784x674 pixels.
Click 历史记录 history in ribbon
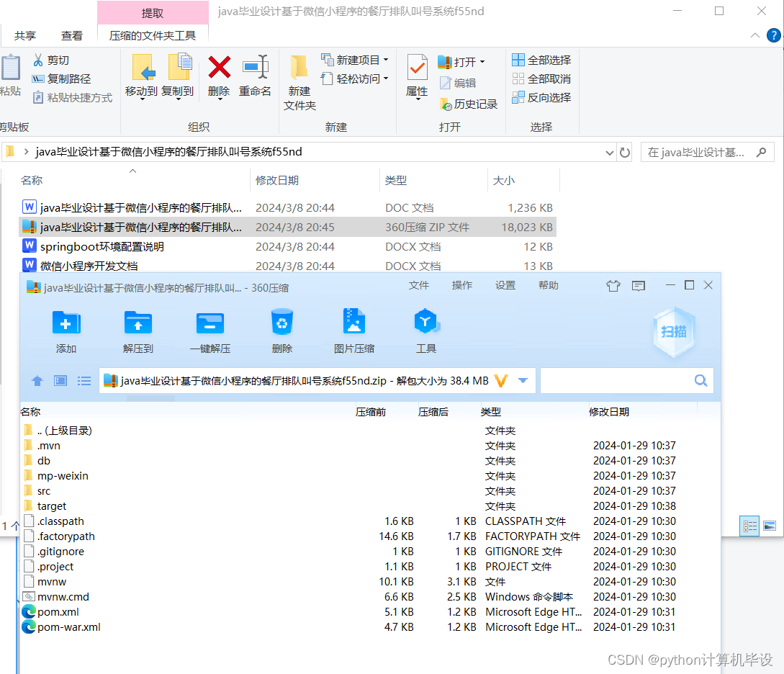coord(469,104)
